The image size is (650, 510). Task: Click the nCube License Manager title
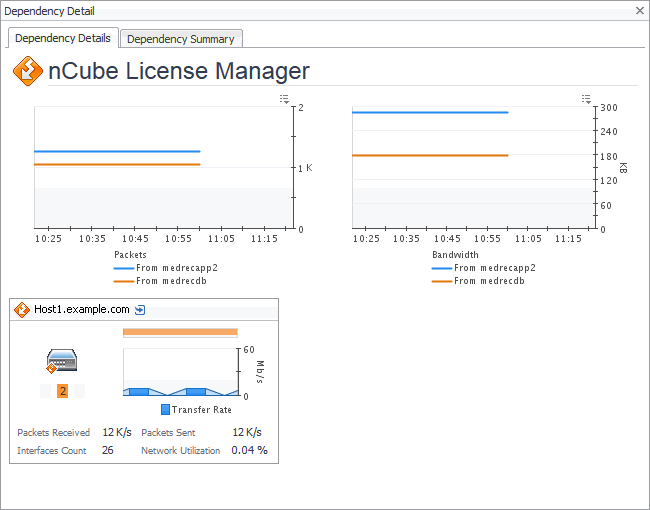click(x=179, y=71)
